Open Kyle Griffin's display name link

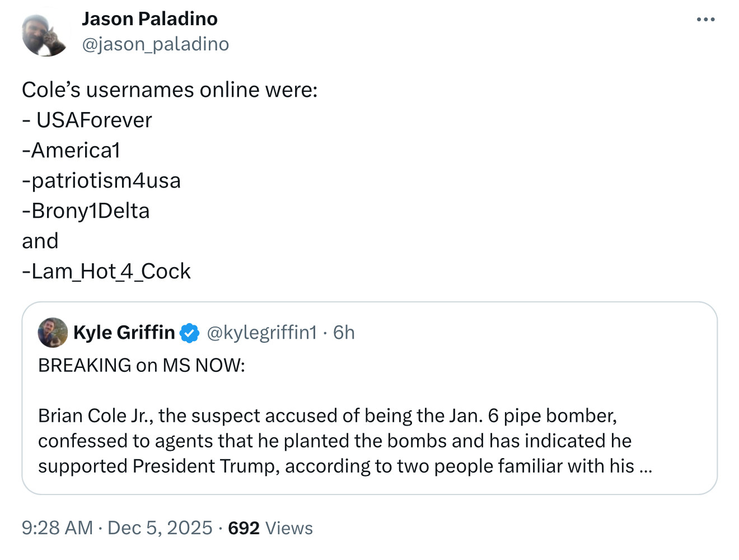point(124,333)
